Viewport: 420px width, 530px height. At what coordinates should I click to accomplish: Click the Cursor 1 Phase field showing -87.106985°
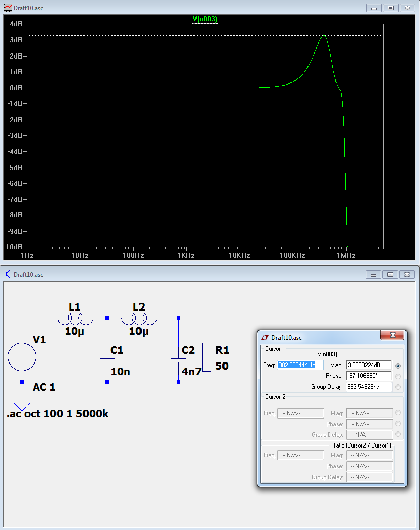pos(369,376)
